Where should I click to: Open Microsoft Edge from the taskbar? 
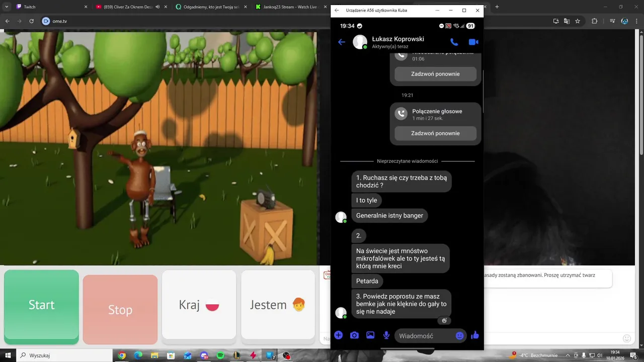click(x=138, y=355)
